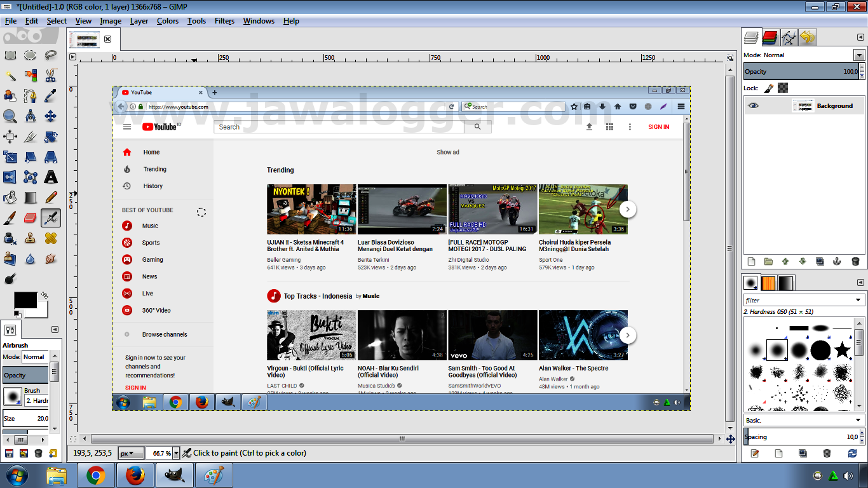Activate the Select by Color tool

pyautogui.click(x=31, y=76)
